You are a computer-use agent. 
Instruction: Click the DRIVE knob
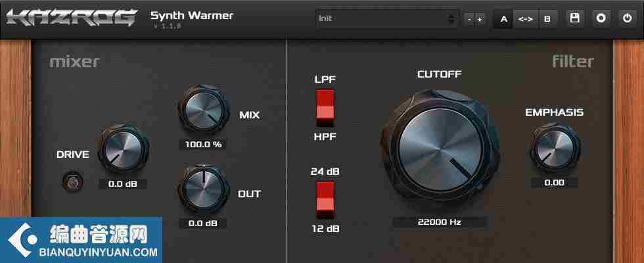[x=124, y=148]
